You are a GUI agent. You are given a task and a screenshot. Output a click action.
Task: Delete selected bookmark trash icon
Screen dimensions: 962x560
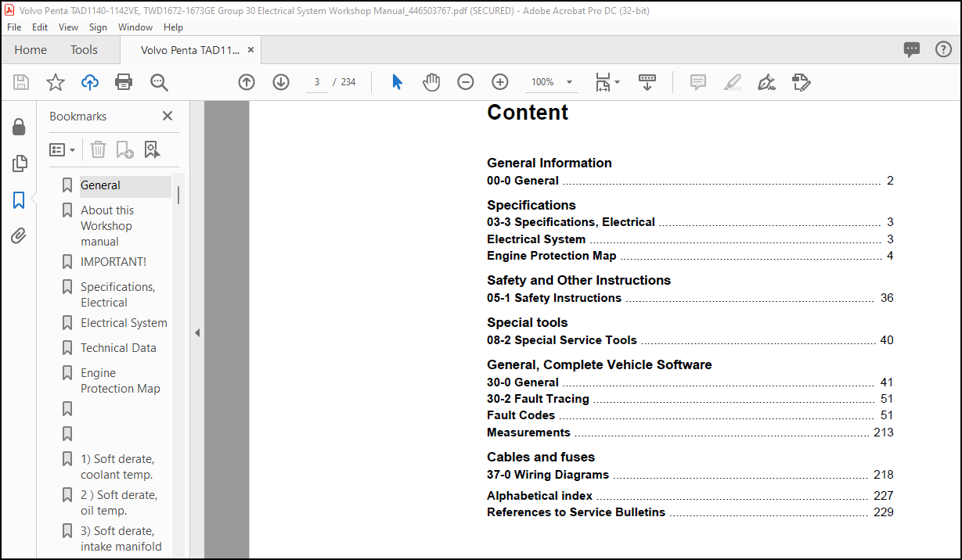click(x=98, y=149)
